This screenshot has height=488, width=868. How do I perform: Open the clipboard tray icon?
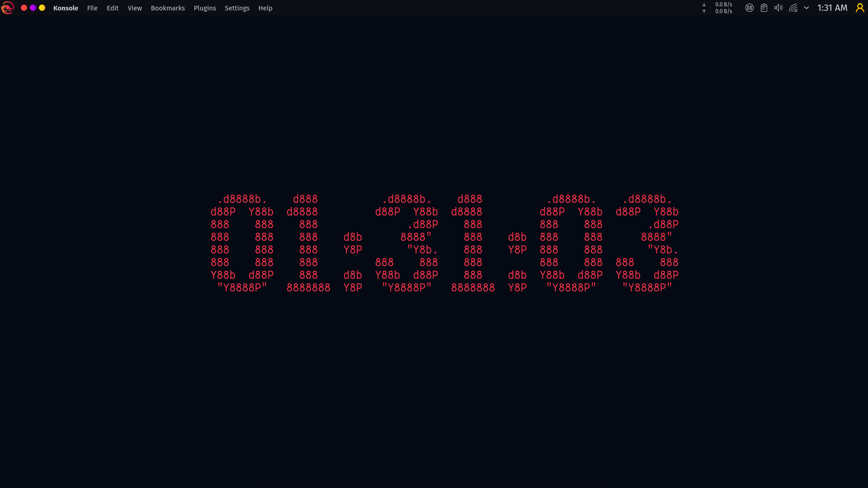tap(764, 8)
